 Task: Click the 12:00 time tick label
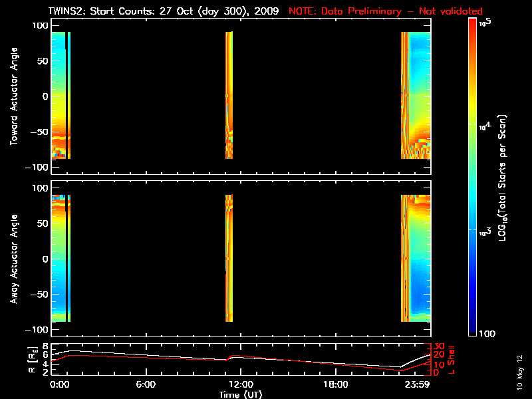(240, 384)
